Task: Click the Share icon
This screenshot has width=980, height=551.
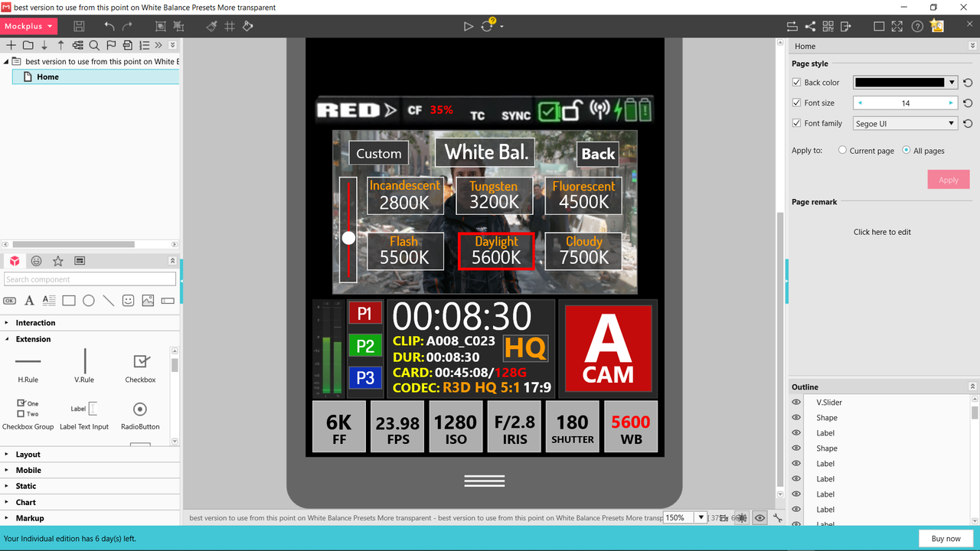Action: point(810,26)
